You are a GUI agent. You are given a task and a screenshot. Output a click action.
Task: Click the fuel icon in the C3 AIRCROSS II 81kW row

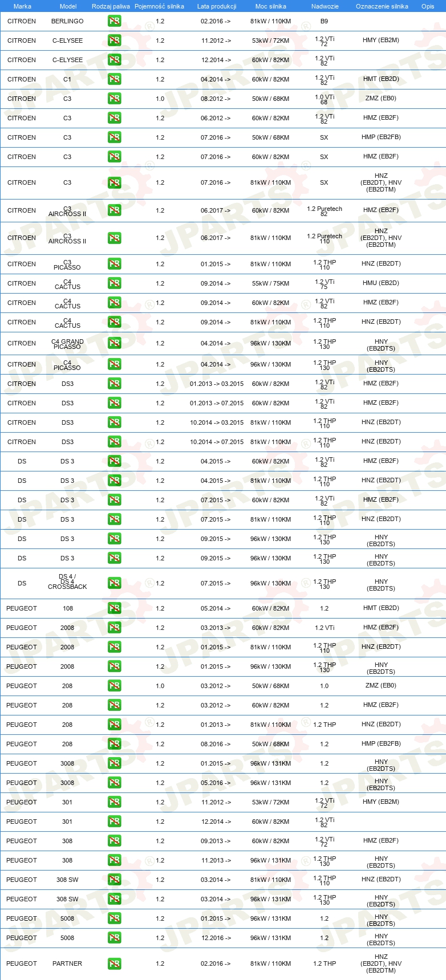click(x=114, y=238)
